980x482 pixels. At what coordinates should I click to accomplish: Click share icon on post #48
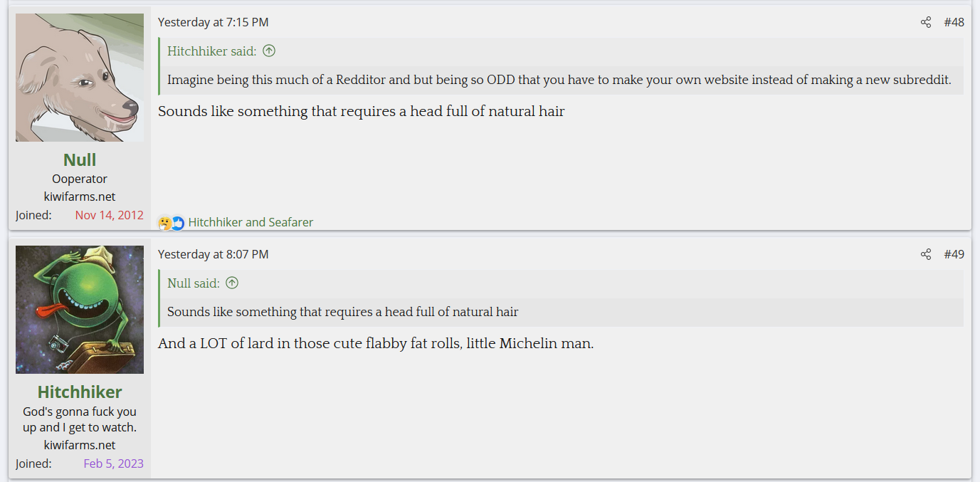tap(925, 22)
